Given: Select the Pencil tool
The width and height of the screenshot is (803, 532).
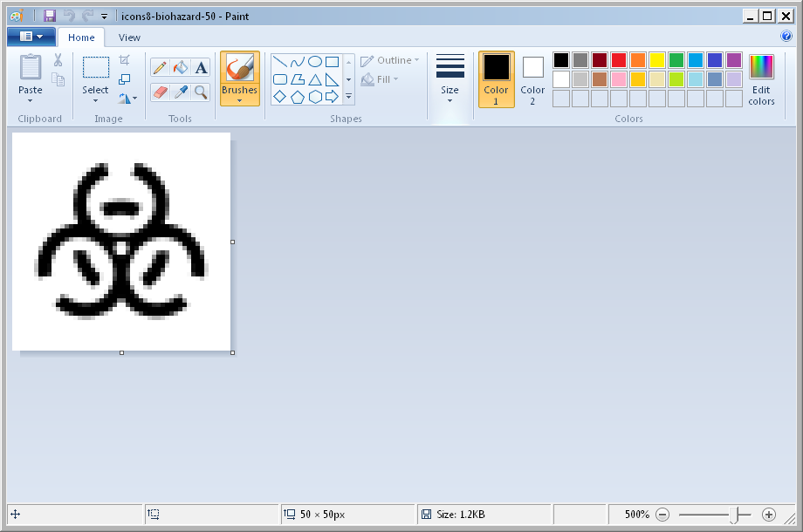Looking at the screenshot, I should click(160, 66).
